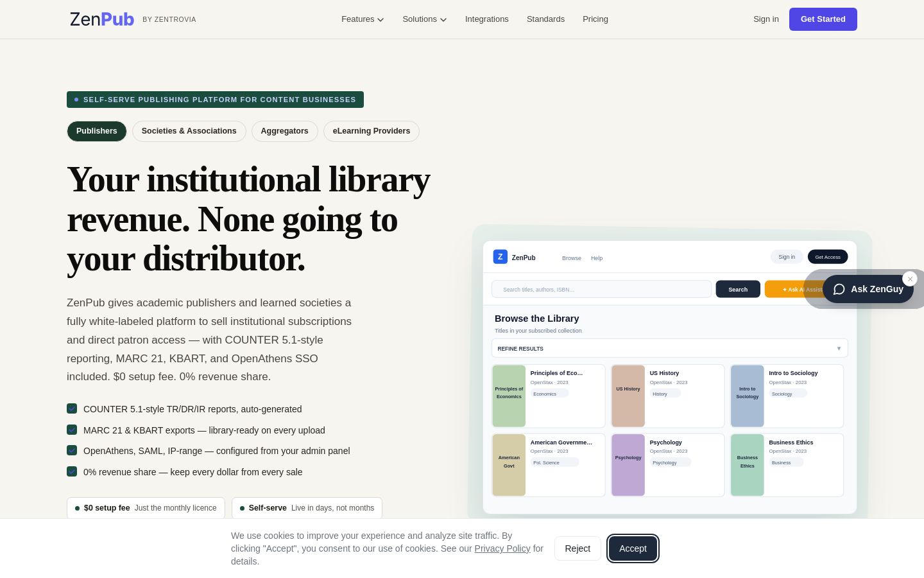Click the ZenPub logo in header
This screenshot has width=924, height=578.
[102, 19]
